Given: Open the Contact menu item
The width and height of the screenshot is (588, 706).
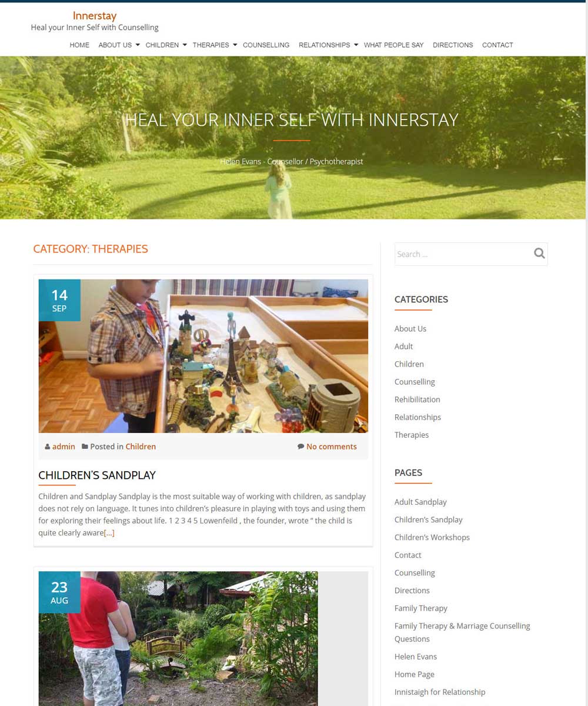Looking at the screenshot, I should [497, 45].
